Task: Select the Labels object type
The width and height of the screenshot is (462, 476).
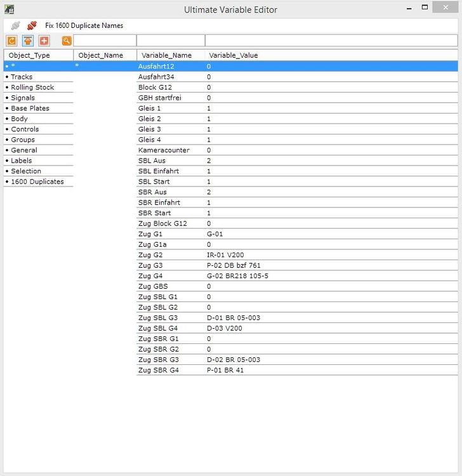Action: coord(21,161)
